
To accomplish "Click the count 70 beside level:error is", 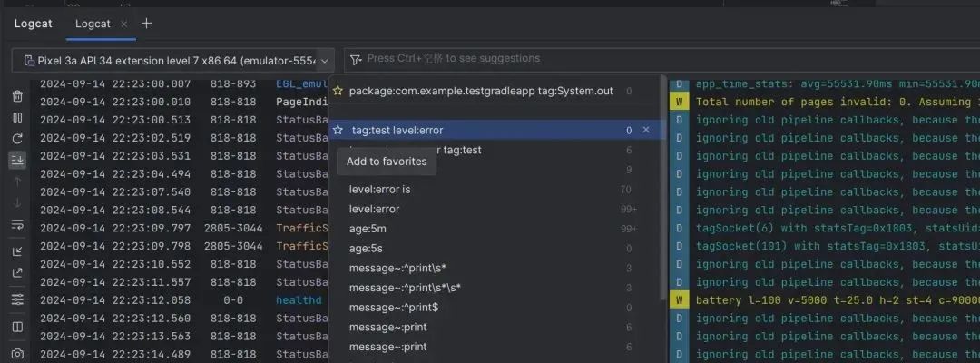I will pos(625,190).
